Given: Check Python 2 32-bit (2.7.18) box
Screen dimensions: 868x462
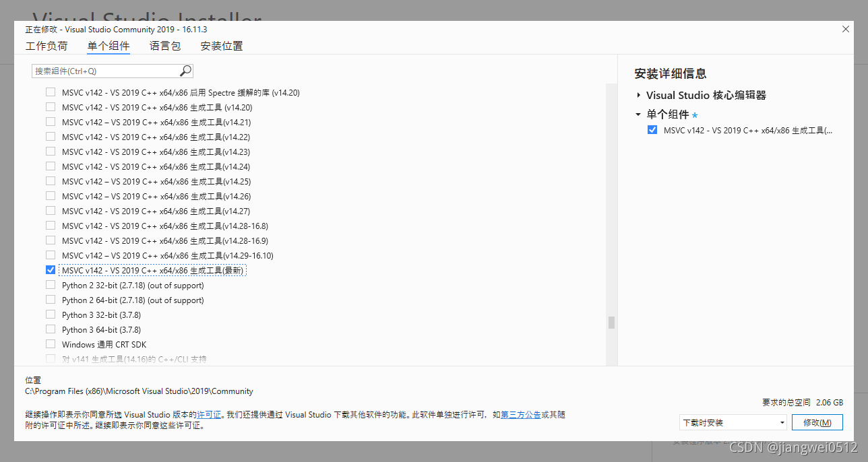Looking at the screenshot, I should [x=51, y=285].
